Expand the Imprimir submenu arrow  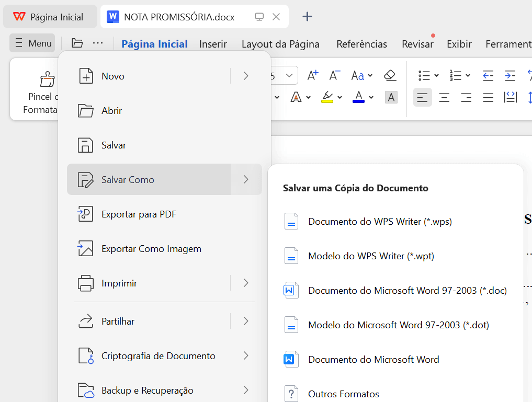click(246, 283)
